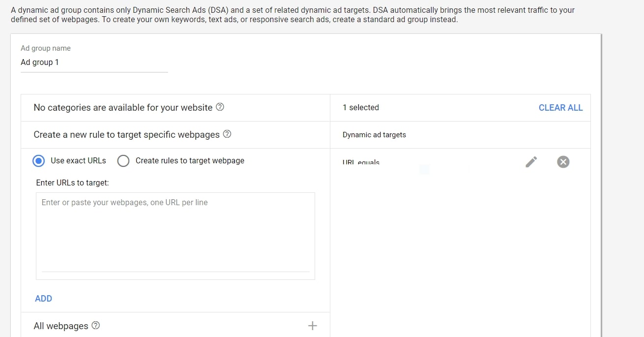
Task: Click the '1 selected' count label
Action: pos(361,107)
